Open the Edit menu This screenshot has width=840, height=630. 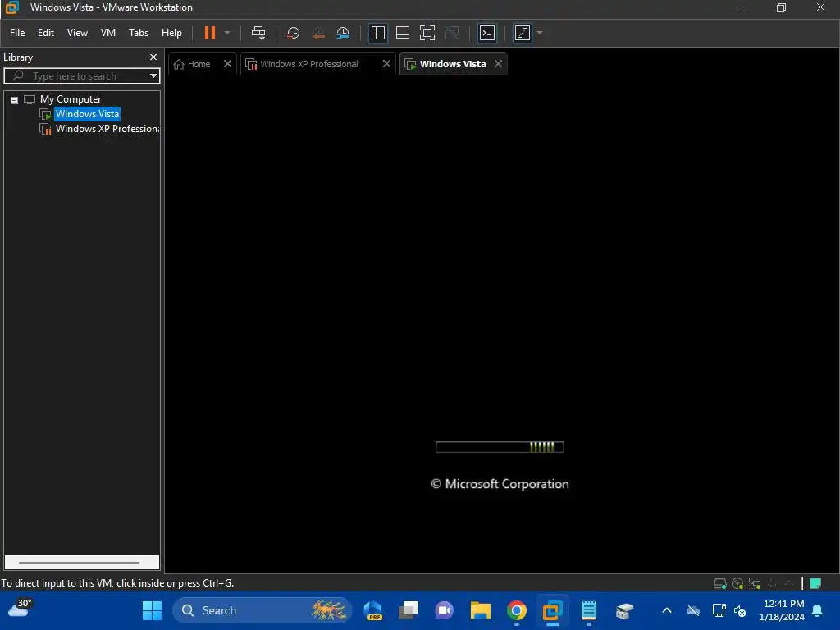pyautogui.click(x=46, y=33)
